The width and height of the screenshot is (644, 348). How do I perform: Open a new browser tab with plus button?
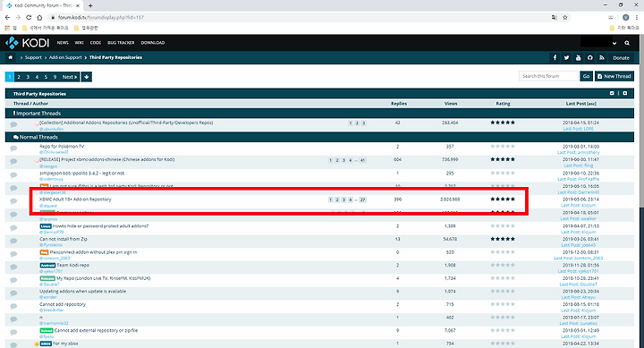pyautogui.click(x=90, y=5)
